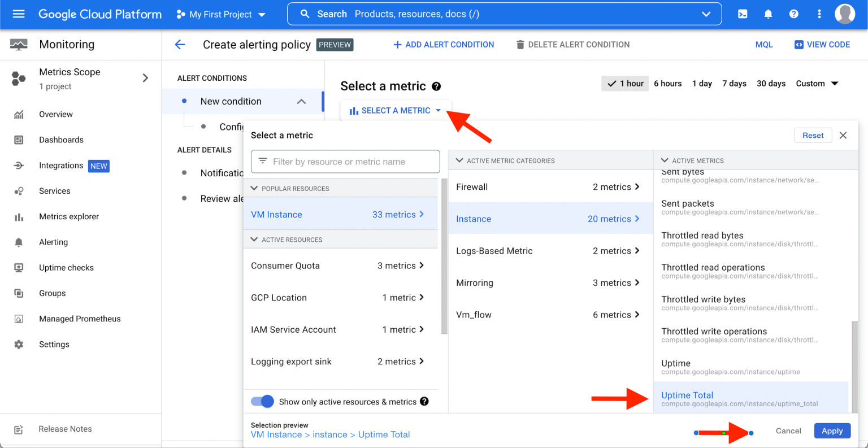
Task: Select VM Instance resource with 33 metrics
Action: point(340,214)
